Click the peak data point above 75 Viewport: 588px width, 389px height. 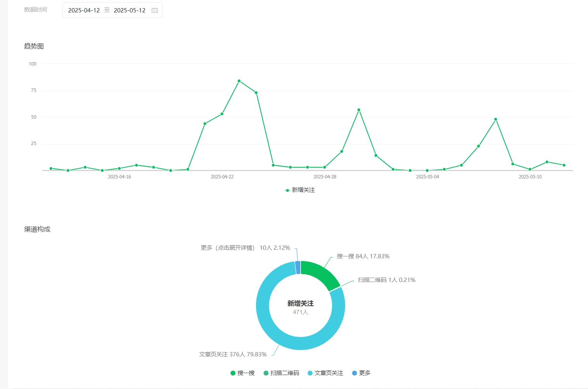click(x=239, y=81)
